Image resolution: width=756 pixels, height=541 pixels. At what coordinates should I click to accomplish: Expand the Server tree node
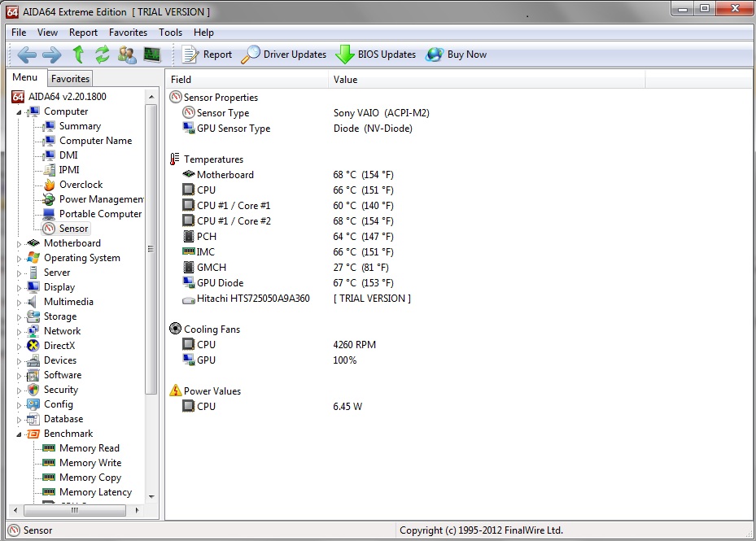19,273
